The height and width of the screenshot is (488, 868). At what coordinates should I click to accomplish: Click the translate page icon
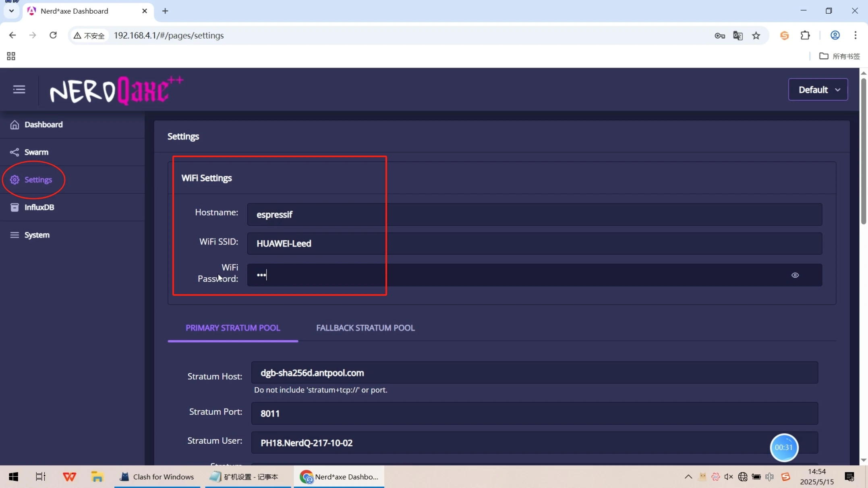[x=738, y=35]
